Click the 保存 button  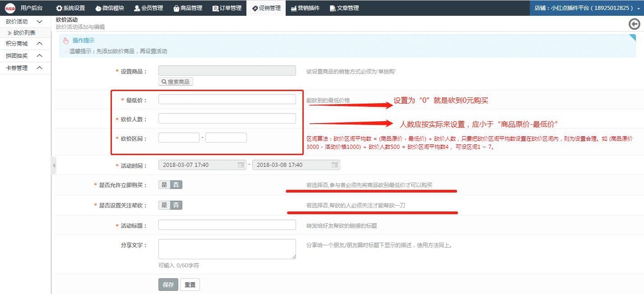[x=168, y=285]
